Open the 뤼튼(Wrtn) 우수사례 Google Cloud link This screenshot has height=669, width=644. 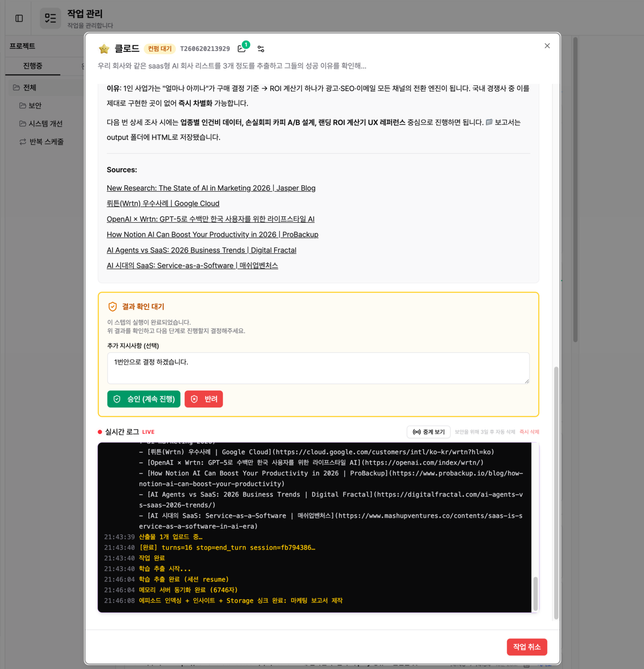click(163, 203)
